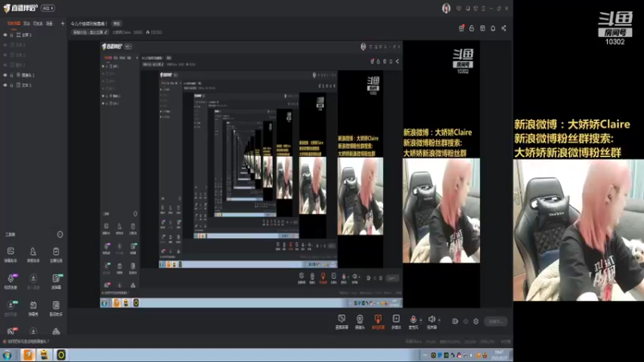Select the orange highlighted scene tab

(14, 23)
